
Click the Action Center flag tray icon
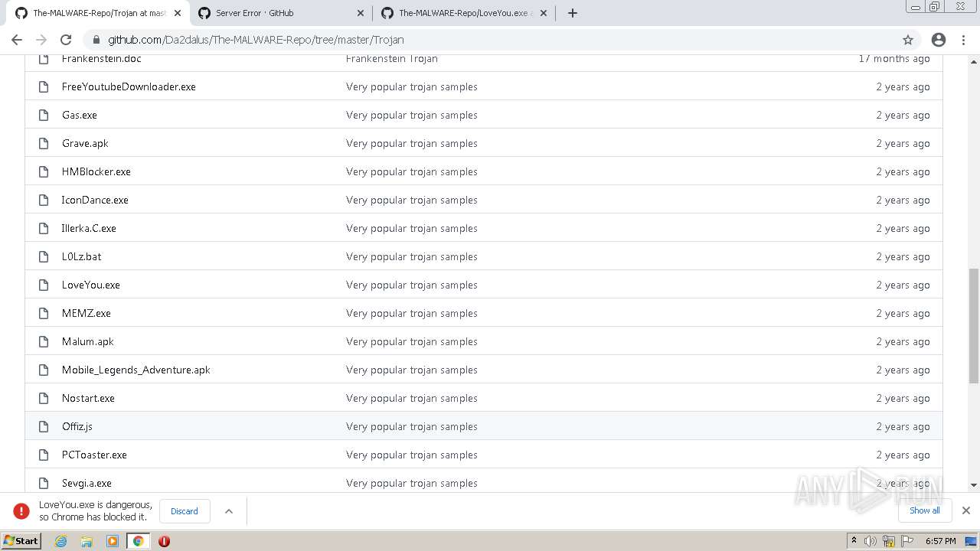coord(907,541)
